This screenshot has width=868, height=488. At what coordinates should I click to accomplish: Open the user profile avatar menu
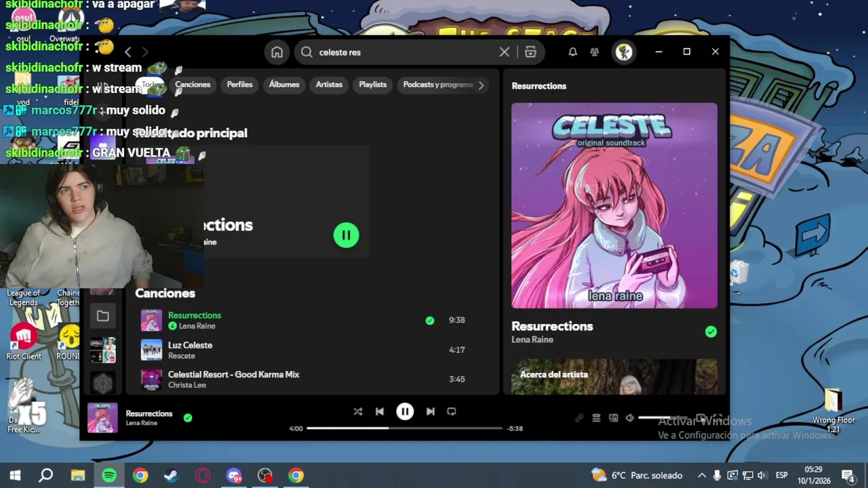point(624,52)
